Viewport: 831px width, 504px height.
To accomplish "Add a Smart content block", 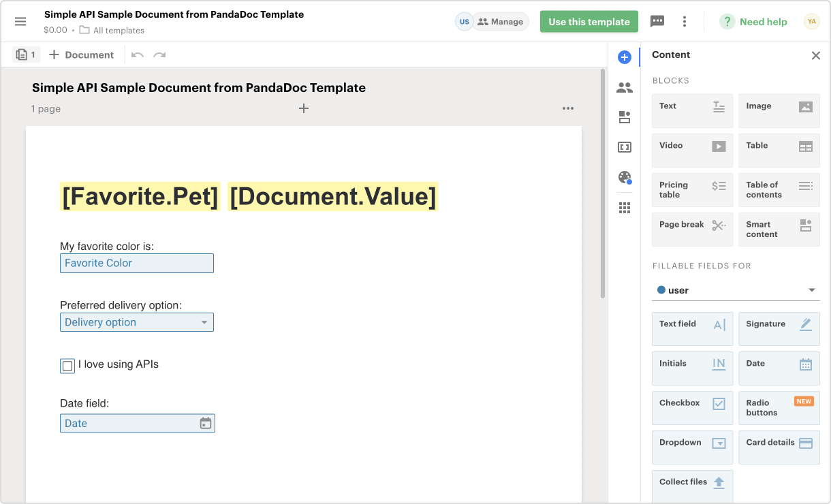I will (x=779, y=230).
